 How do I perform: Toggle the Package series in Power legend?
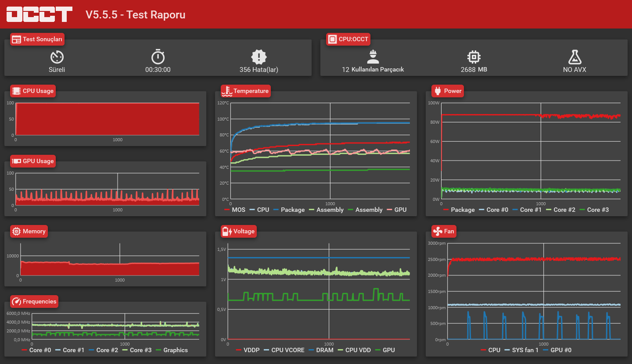459,210
